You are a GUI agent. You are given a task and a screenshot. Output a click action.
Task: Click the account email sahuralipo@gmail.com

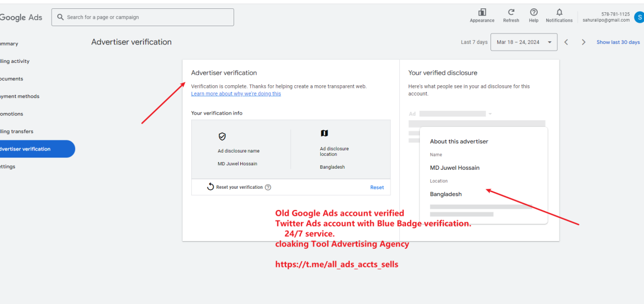pyautogui.click(x=606, y=20)
